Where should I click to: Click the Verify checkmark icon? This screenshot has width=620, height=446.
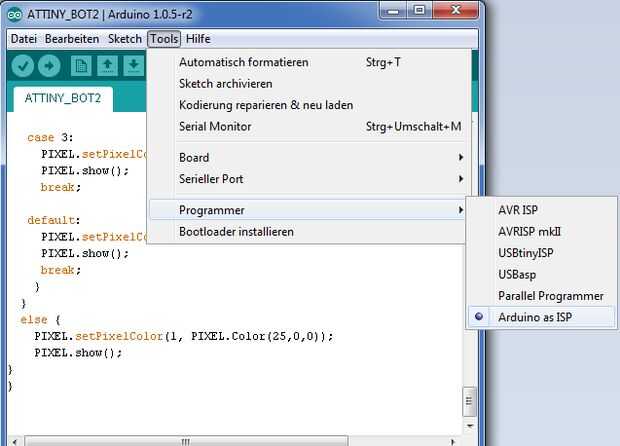point(23,66)
